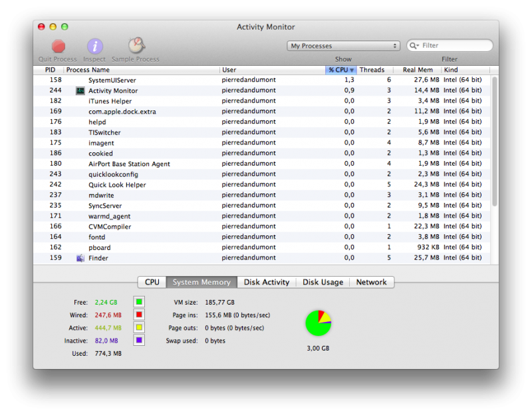Switch to the Network tab
The image size is (532, 415).
(x=372, y=283)
